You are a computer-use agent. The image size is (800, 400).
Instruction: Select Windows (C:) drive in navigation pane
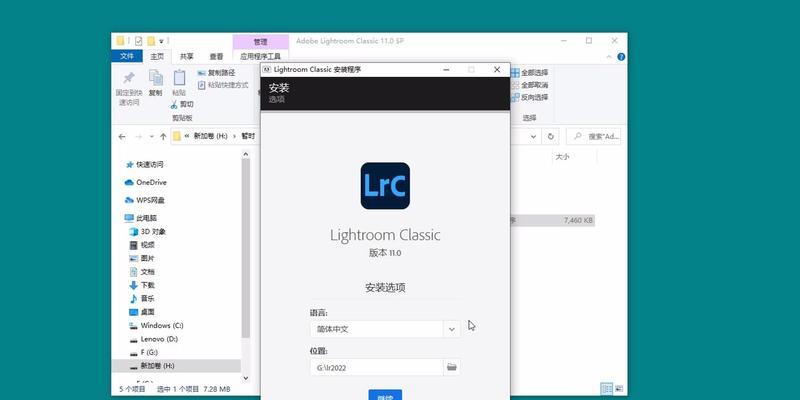tap(162, 326)
